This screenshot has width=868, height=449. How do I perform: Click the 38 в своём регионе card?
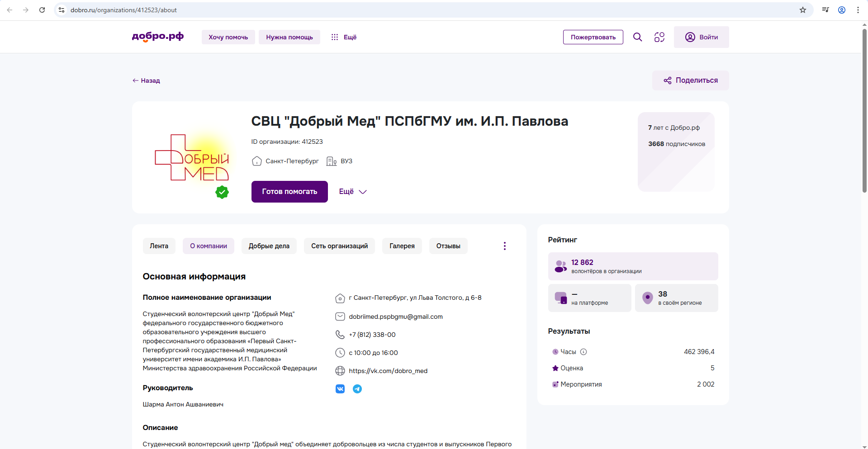tap(677, 298)
